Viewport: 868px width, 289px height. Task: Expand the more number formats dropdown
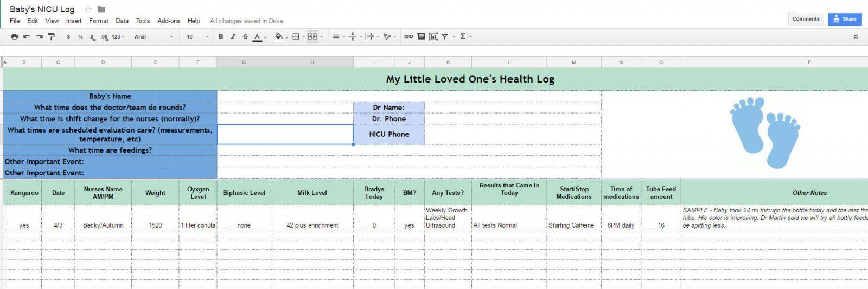pyautogui.click(x=118, y=37)
